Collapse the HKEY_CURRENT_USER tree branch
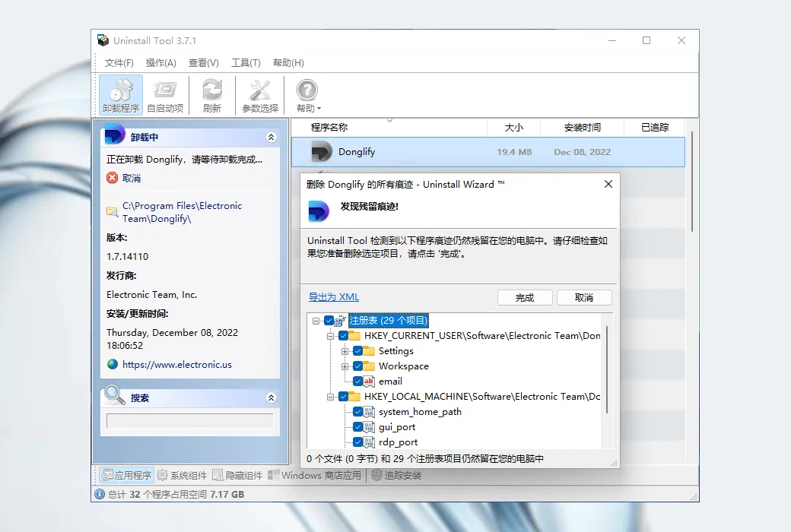The width and height of the screenshot is (791, 532). [x=330, y=336]
